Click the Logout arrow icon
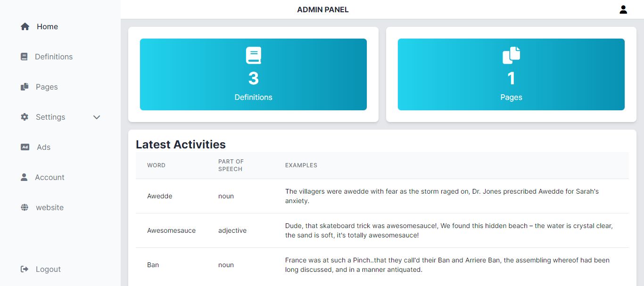 click(25, 270)
